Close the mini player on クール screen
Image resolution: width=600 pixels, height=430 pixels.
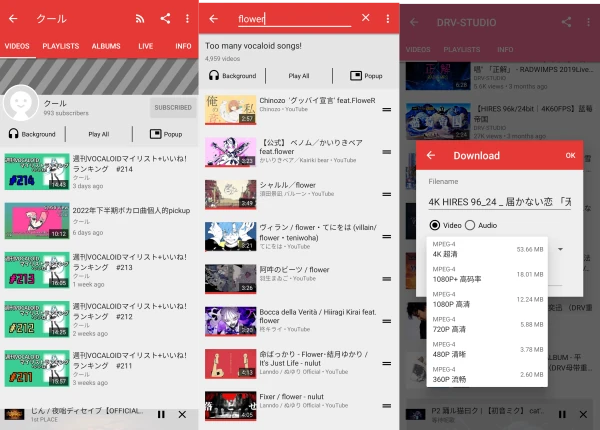tap(182, 414)
